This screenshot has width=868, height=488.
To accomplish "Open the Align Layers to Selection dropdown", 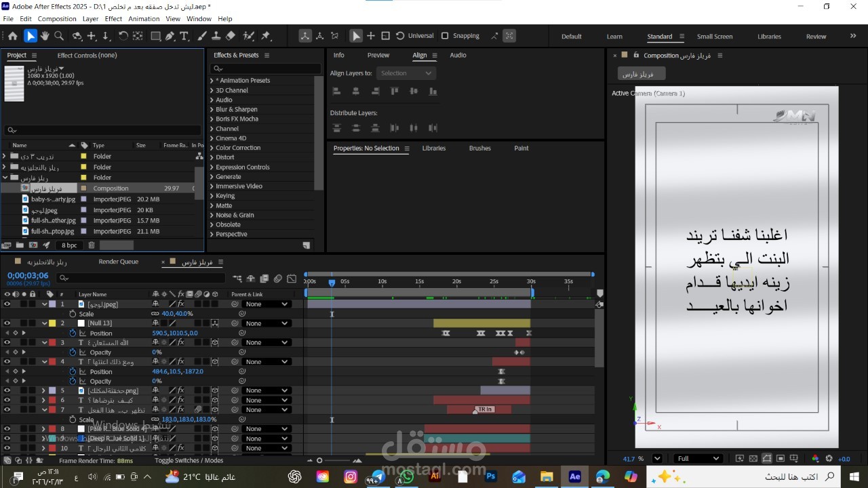I will (405, 73).
